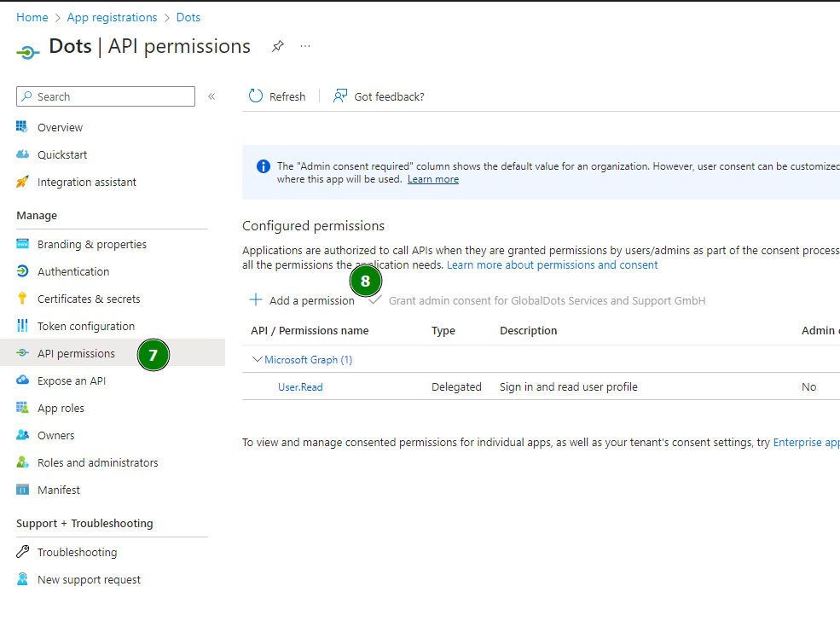
Task: Click the Authentication arrow icon
Action: pos(22,271)
